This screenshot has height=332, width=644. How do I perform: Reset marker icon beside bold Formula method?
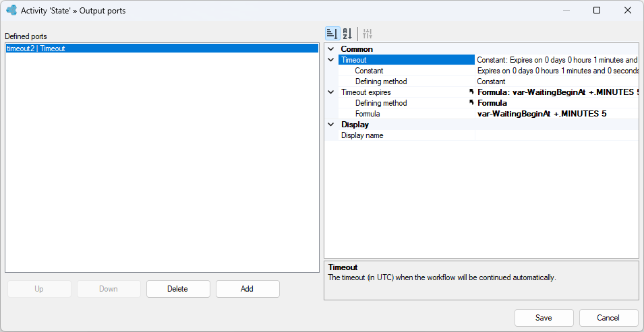(x=471, y=102)
